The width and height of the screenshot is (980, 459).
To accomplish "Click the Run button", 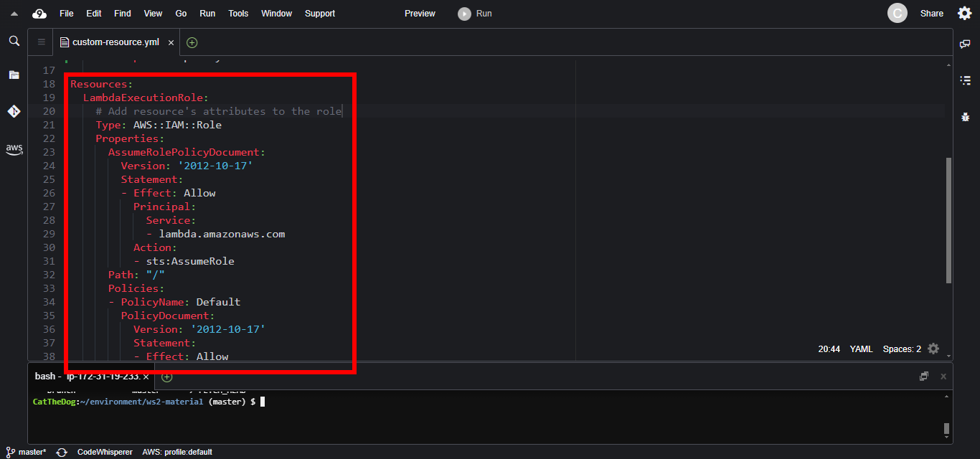I will [x=476, y=14].
